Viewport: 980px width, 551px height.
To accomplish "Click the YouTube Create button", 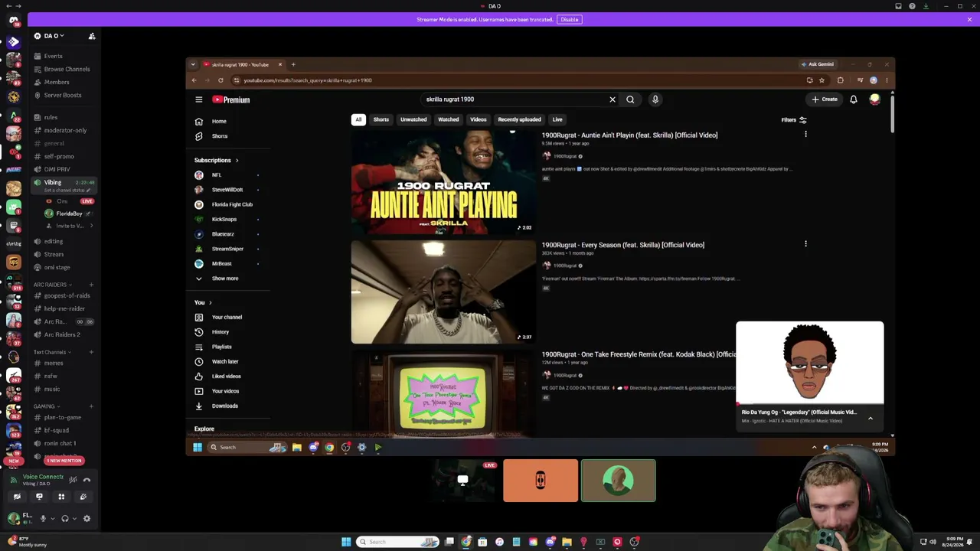I will [825, 99].
